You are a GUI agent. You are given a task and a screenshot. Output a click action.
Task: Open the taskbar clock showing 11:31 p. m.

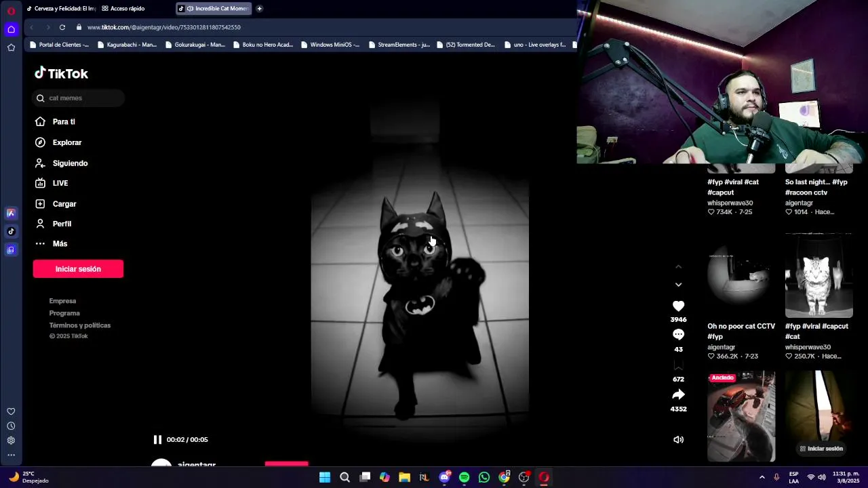pyautogui.click(x=846, y=477)
